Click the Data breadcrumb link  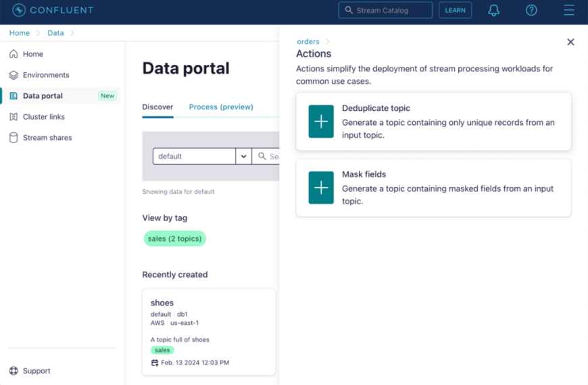click(55, 33)
